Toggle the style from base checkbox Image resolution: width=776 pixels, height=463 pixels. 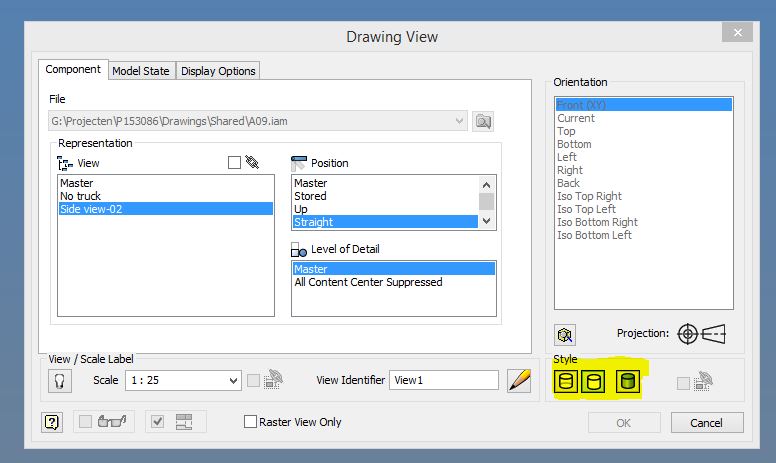pyautogui.click(x=683, y=383)
